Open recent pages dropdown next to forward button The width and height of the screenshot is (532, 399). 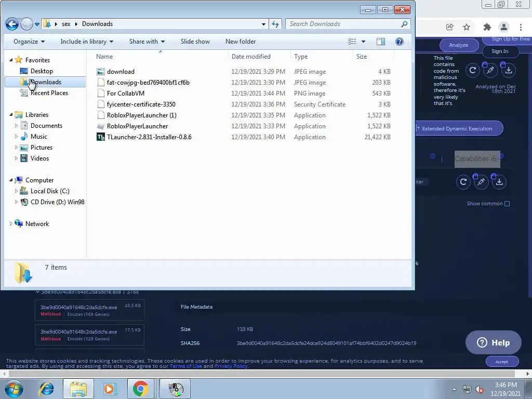(x=37, y=24)
